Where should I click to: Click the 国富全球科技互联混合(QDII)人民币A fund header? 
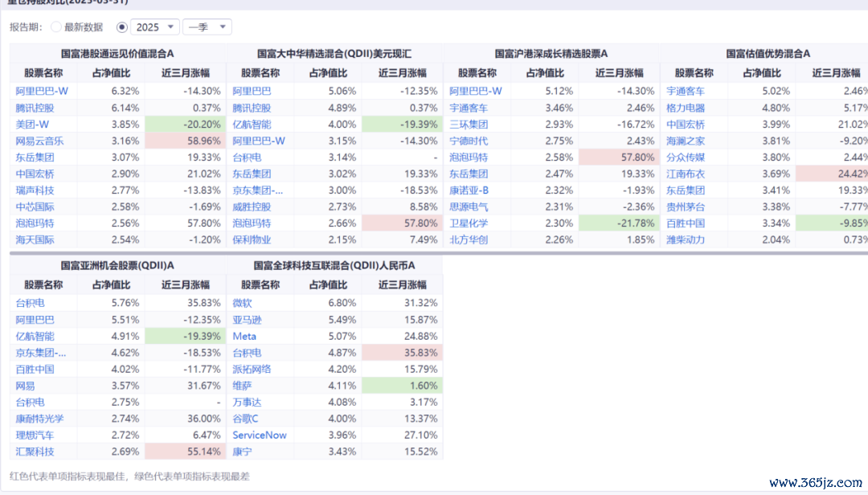pyautogui.click(x=334, y=266)
